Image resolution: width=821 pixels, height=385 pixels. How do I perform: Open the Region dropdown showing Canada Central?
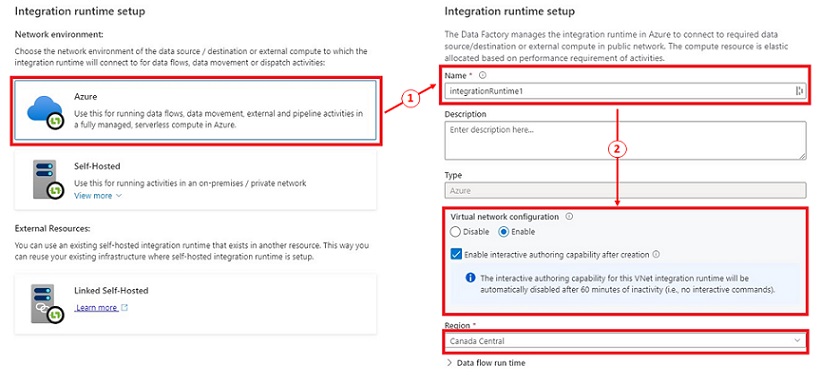[x=625, y=341]
